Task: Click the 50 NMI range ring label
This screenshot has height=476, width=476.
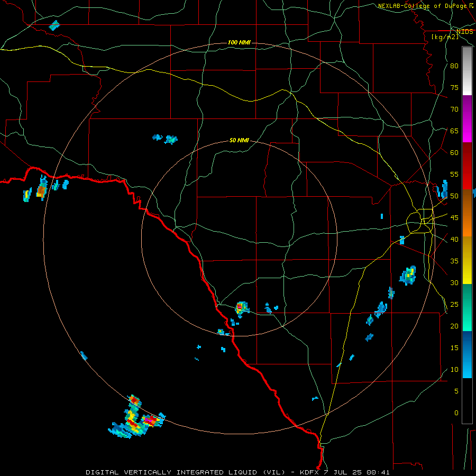Action: click(x=239, y=140)
